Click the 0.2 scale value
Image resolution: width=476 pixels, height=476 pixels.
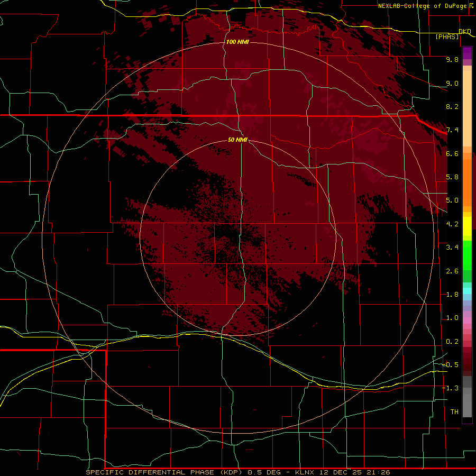pos(452,342)
